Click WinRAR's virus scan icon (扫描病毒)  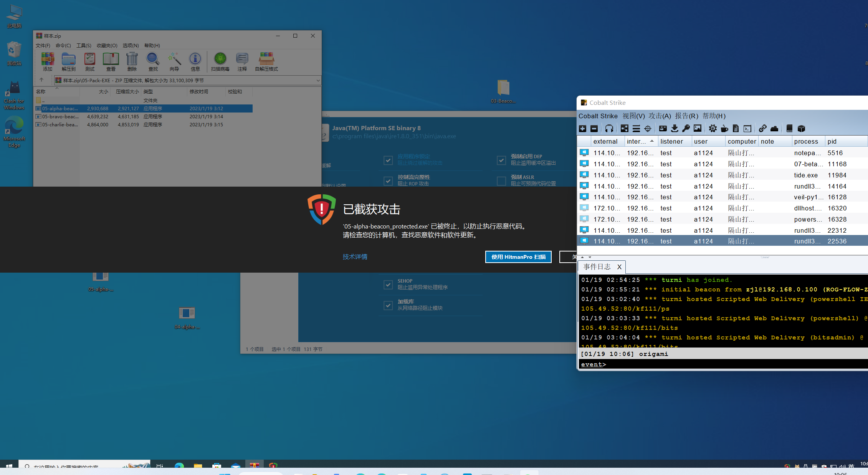click(x=220, y=62)
